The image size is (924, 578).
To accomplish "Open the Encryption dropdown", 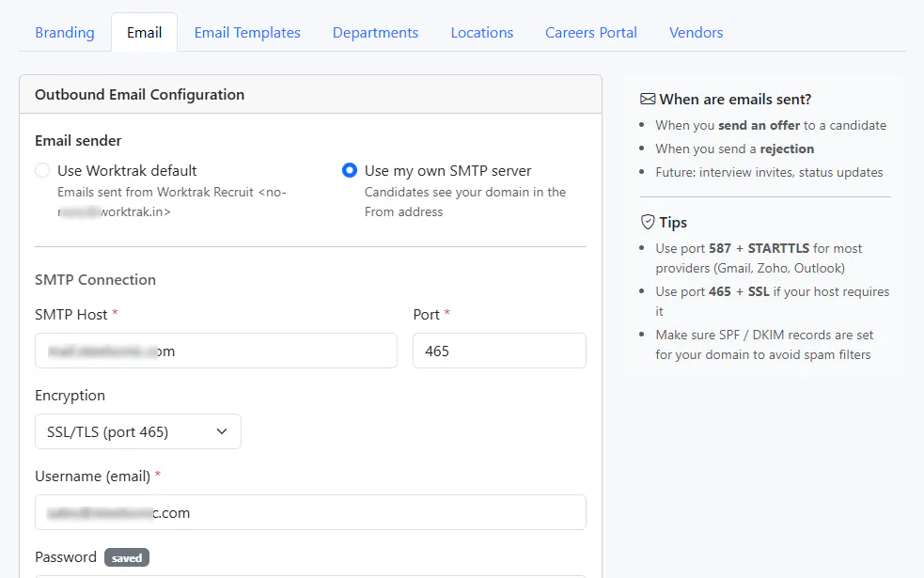I will 138,431.
